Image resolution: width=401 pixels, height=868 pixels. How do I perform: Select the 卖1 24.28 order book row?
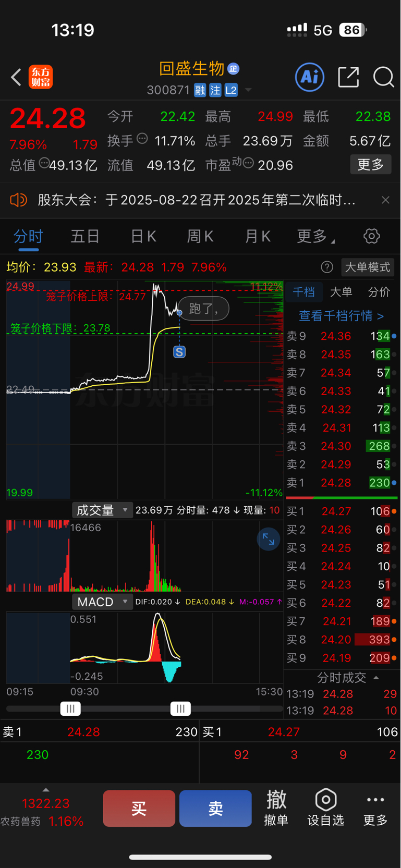click(342, 483)
